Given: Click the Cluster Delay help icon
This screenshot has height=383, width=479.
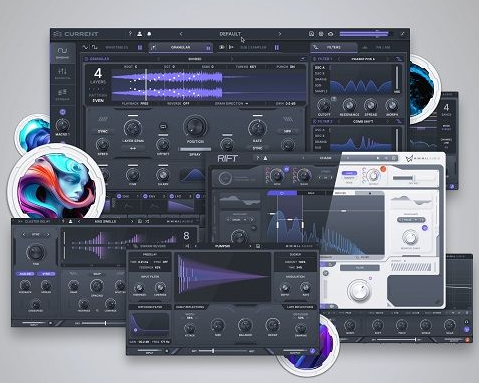Looking at the screenshot, I should 63,221.
